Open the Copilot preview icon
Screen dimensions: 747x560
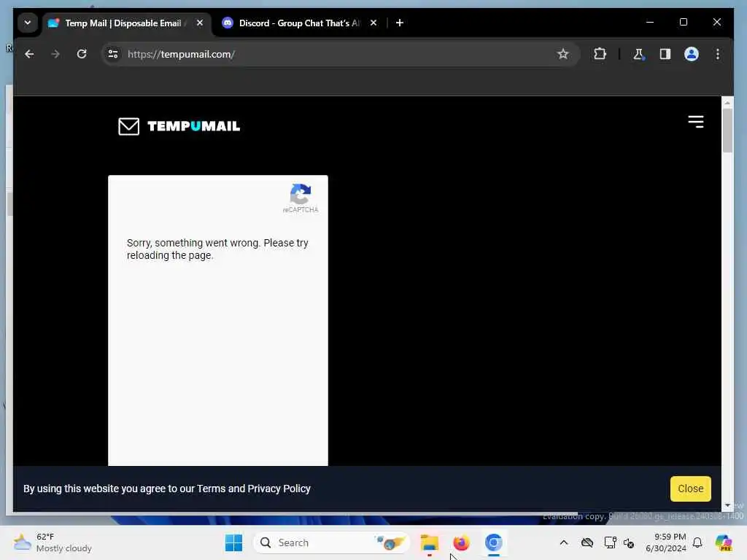click(724, 542)
